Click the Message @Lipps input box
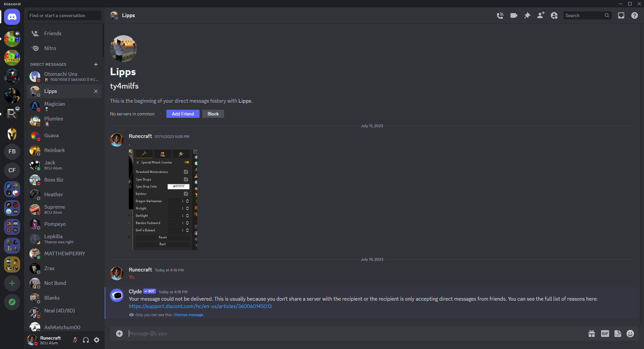 pos(356,334)
